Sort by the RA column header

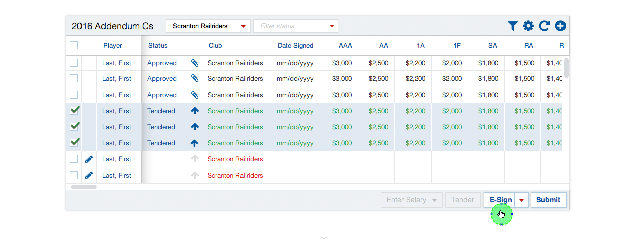coord(529,46)
